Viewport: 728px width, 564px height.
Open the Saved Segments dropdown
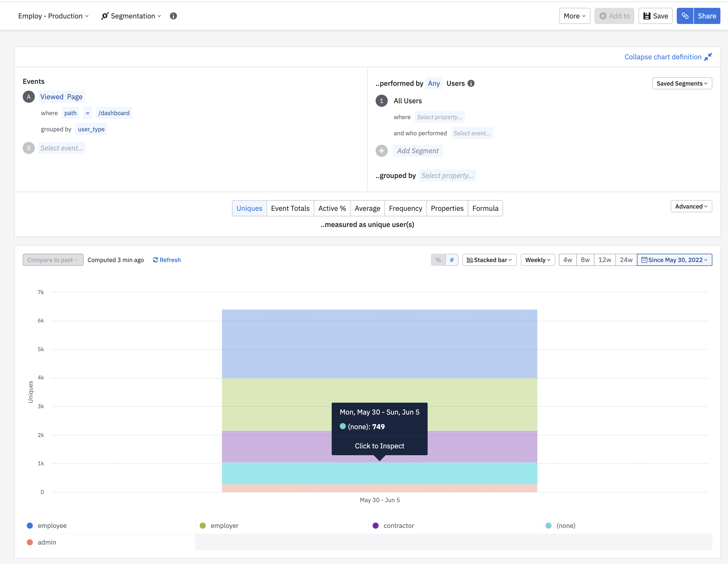click(x=682, y=83)
